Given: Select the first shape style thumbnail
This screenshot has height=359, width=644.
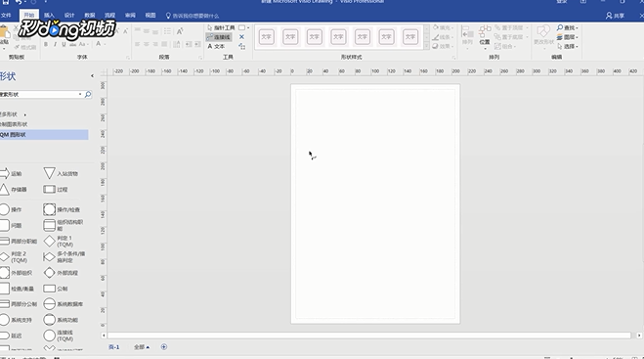Looking at the screenshot, I should coord(267,37).
